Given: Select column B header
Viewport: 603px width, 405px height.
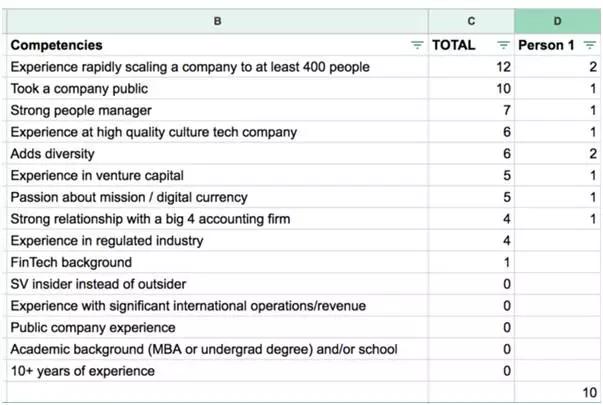Looking at the screenshot, I should click(216, 20).
